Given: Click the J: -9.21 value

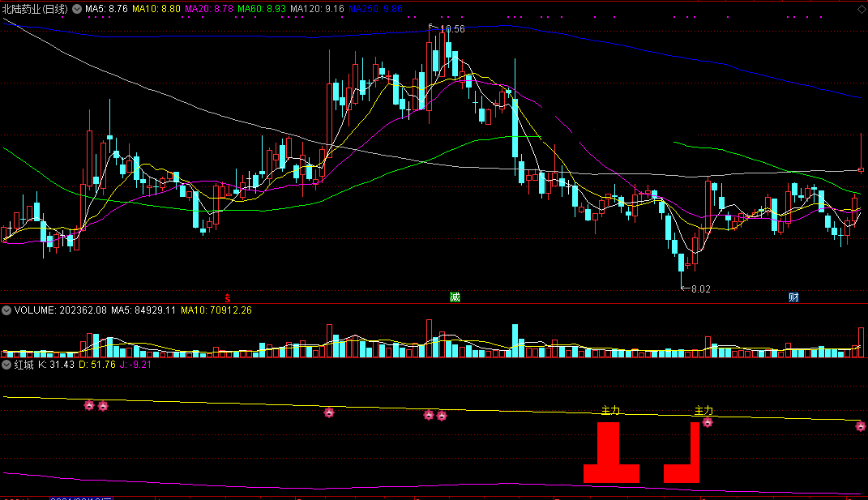Looking at the screenshot, I should (x=135, y=365).
